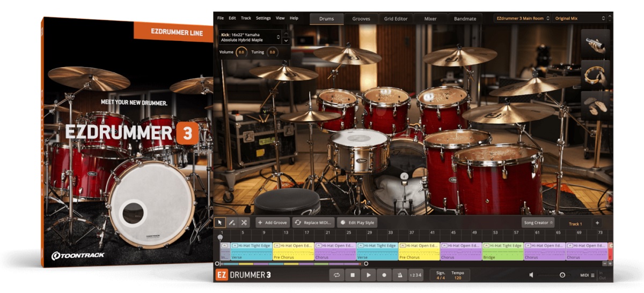Select the pencil draw tool
This screenshot has width=644, height=293.
pos(232,223)
